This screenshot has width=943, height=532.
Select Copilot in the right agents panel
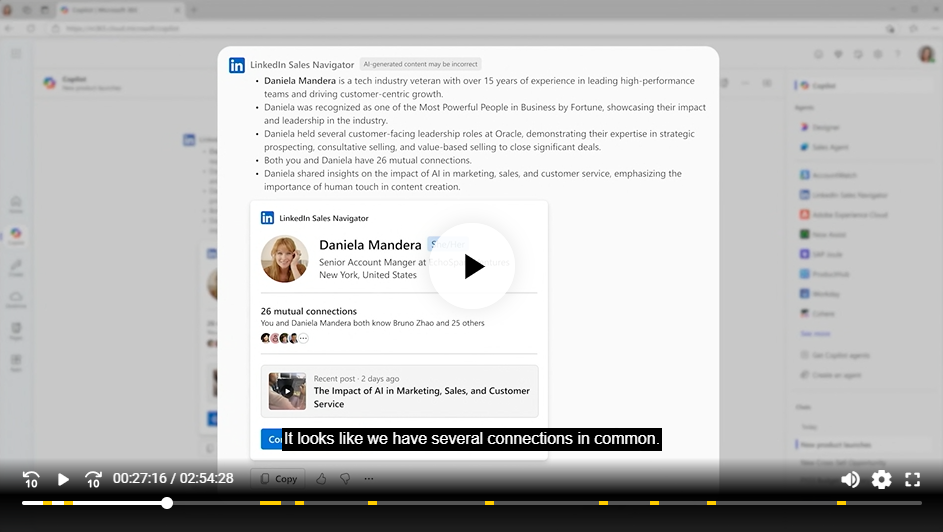pos(865,86)
